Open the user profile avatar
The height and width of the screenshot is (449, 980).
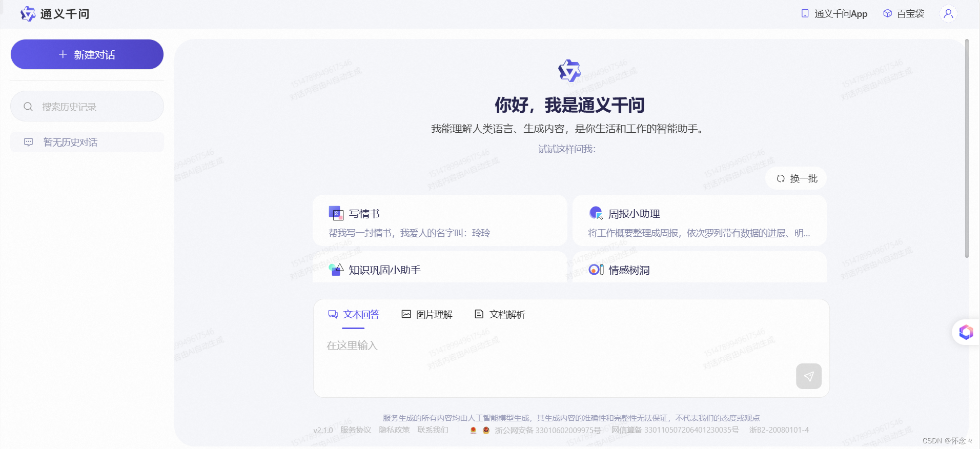click(x=948, y=13)
